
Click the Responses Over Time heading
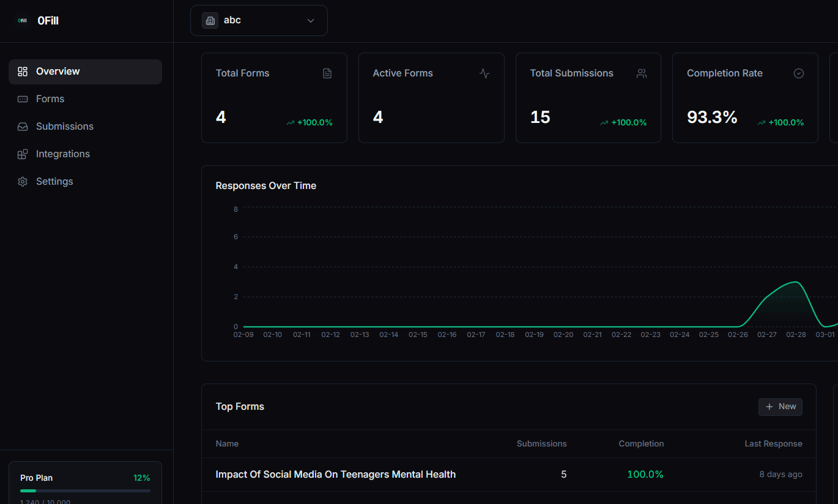tap(266, 186)
